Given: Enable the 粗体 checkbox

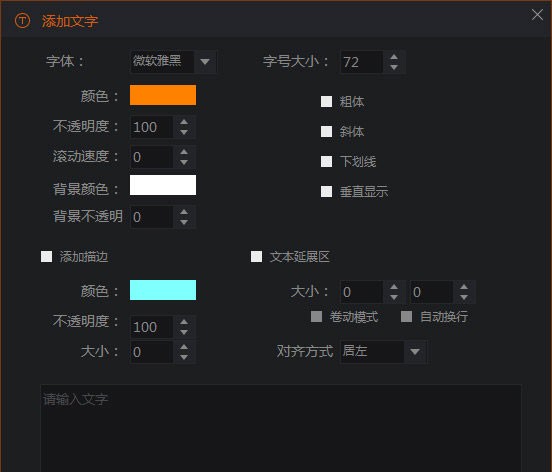Looking at the screenshot, I should click(326, 102).
